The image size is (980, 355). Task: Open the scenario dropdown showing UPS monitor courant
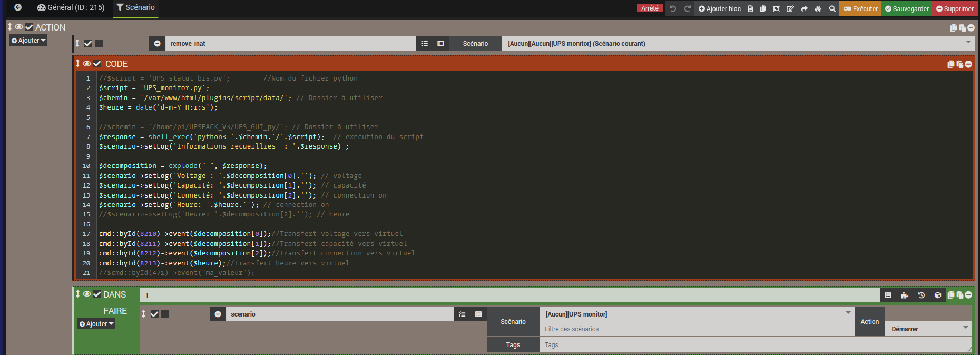738,44
